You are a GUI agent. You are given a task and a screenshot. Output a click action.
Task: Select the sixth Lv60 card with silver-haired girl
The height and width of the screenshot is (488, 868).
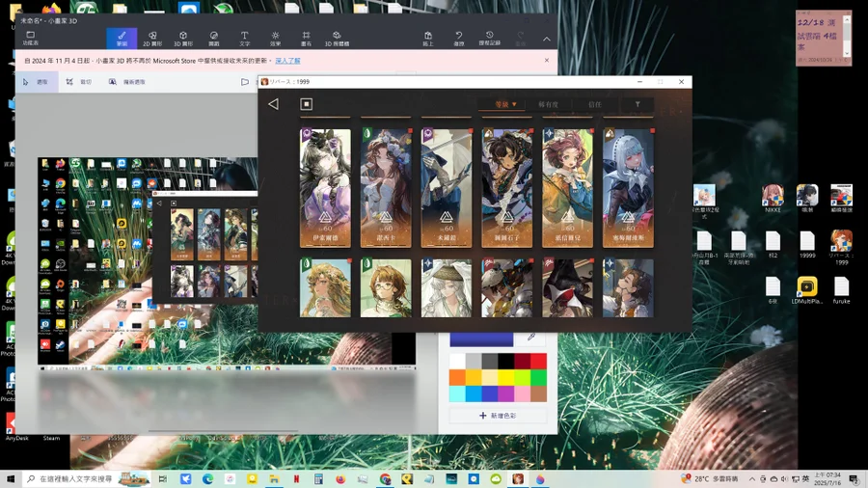tap(628, 188)
